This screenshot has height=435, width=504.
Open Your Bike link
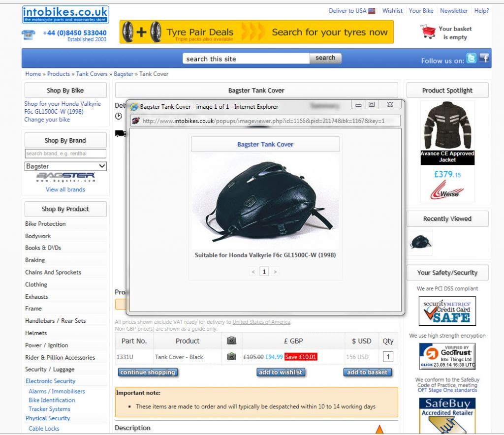click(x=421, y=11)
